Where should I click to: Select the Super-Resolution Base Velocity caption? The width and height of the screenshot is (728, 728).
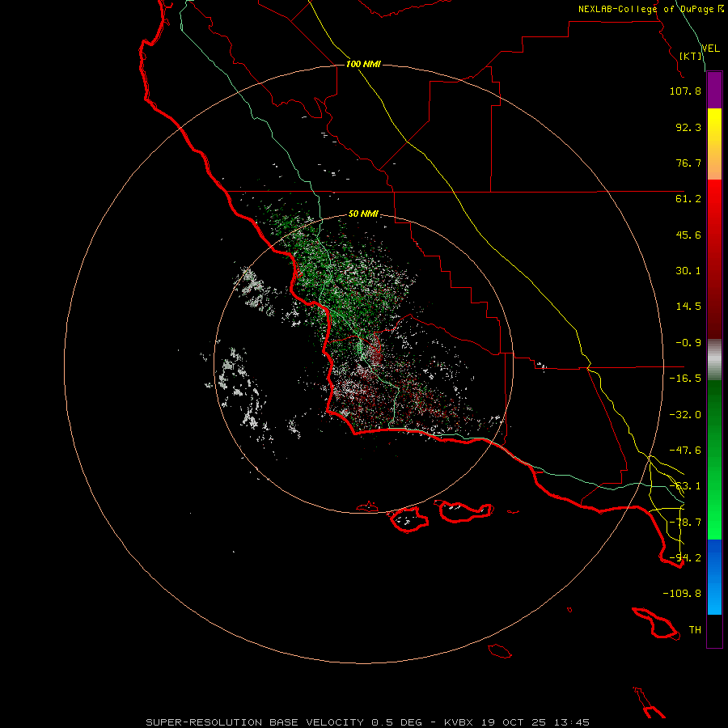(x=367, y=722)
